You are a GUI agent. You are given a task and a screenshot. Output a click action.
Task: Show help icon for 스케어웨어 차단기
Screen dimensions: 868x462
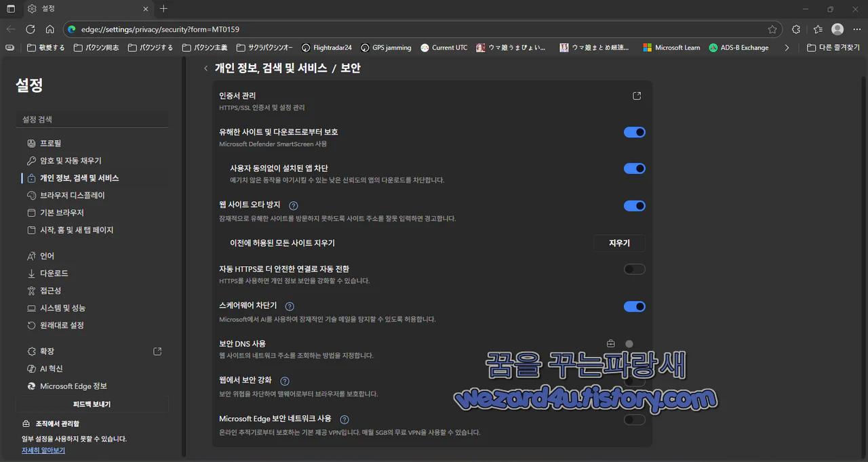coord(290,306)
